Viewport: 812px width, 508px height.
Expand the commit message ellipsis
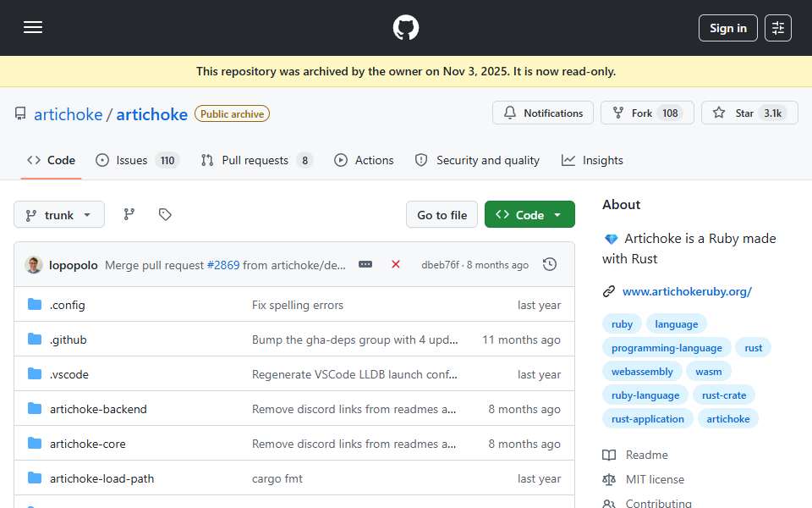tap(365, 264)
